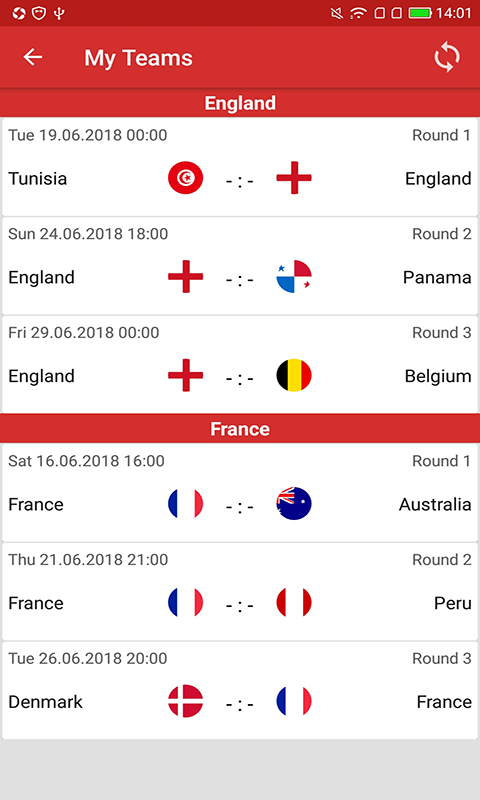Tap France flag in Denmark match

point(294,701)
